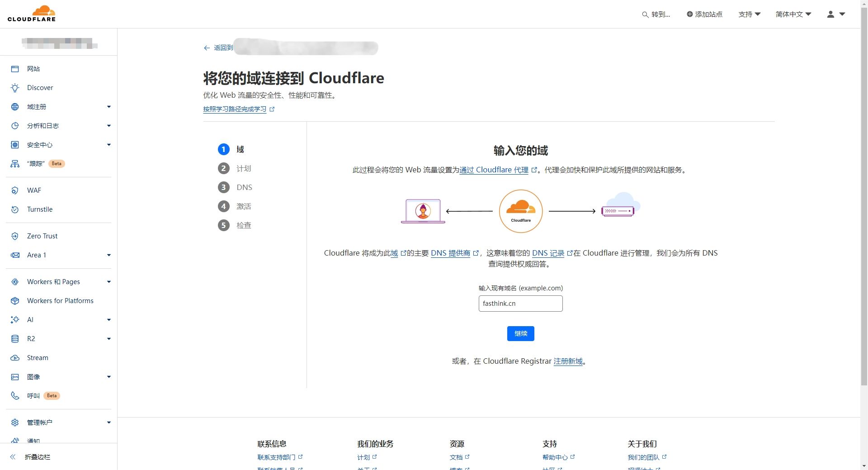Click the domain name input field
Viewport: 868px width, 470px height.
click(521, 304)
